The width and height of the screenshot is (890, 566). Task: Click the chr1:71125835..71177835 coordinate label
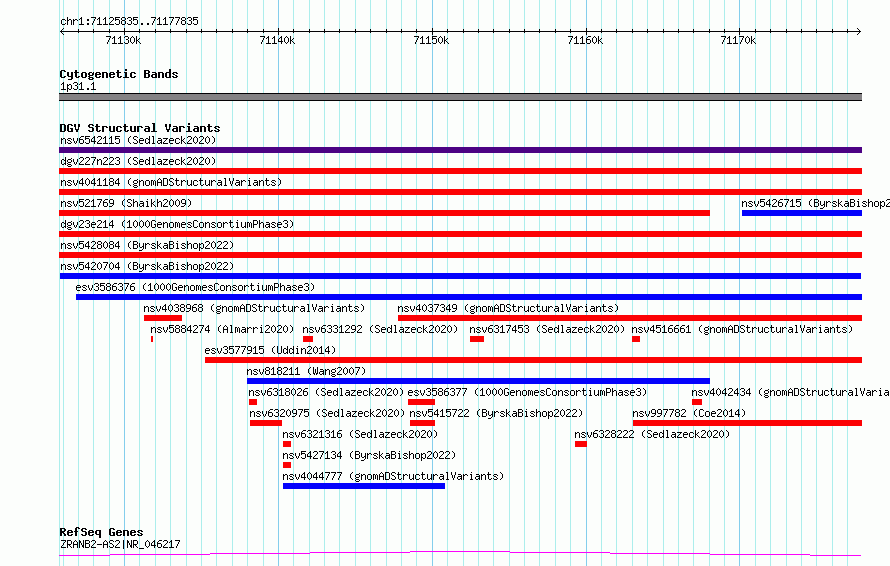[129, 22]
